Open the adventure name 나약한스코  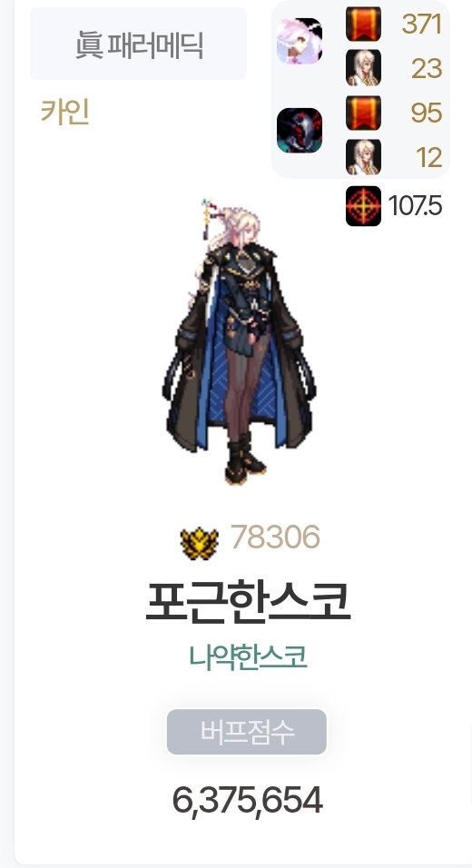(248, 657)
